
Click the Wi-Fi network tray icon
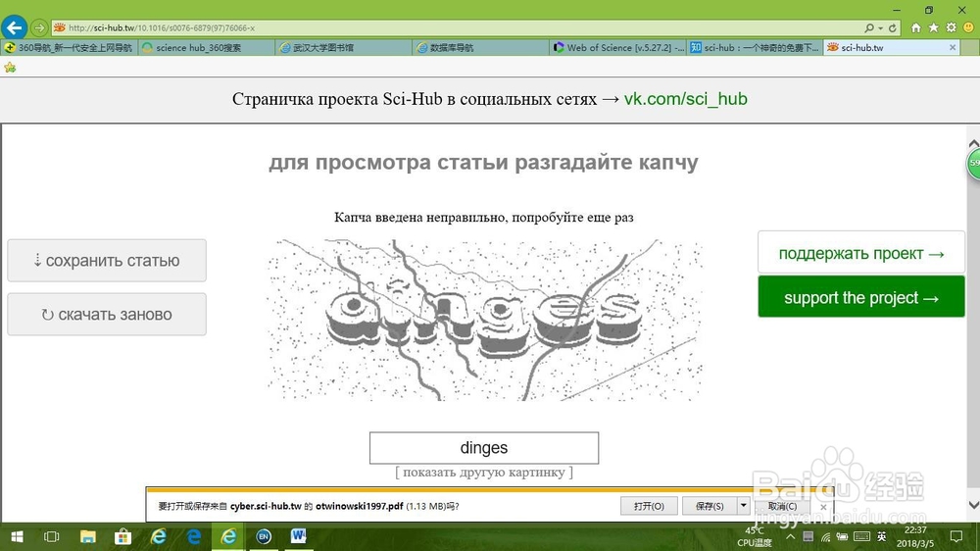(x=825, y=536)
